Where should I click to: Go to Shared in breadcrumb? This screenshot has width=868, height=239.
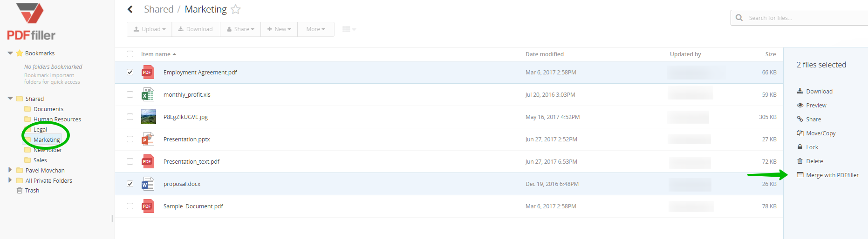[158, 9]
